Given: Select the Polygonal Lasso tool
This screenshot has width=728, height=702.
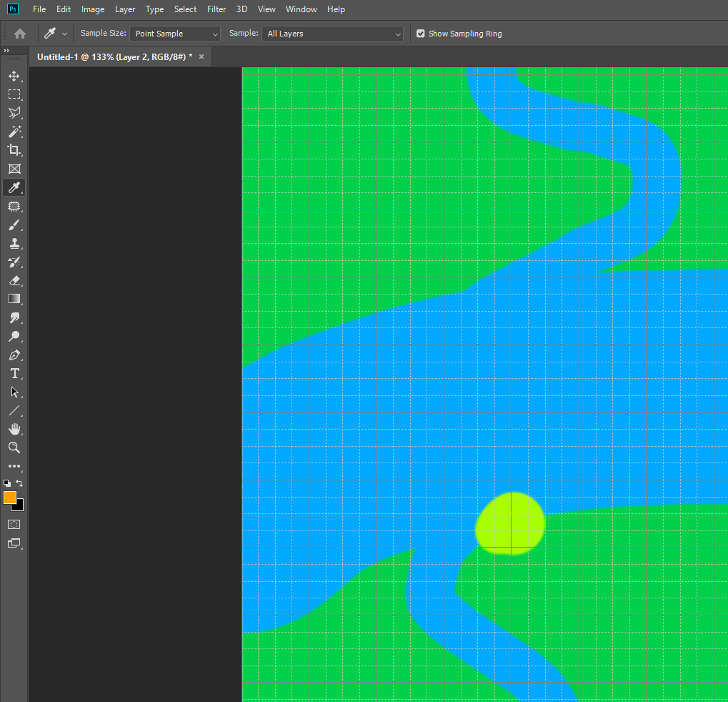Looking at the screenshot, I should pos(14,113).
